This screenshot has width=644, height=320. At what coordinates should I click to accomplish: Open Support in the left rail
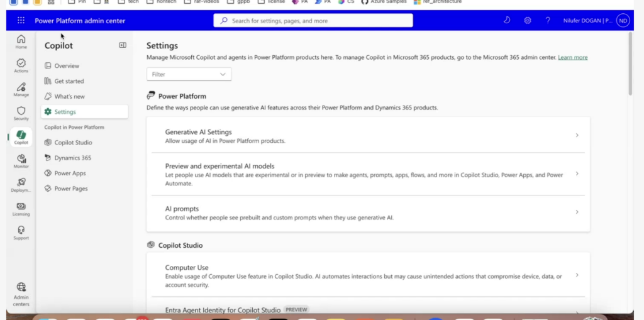(x=21, y=233)
